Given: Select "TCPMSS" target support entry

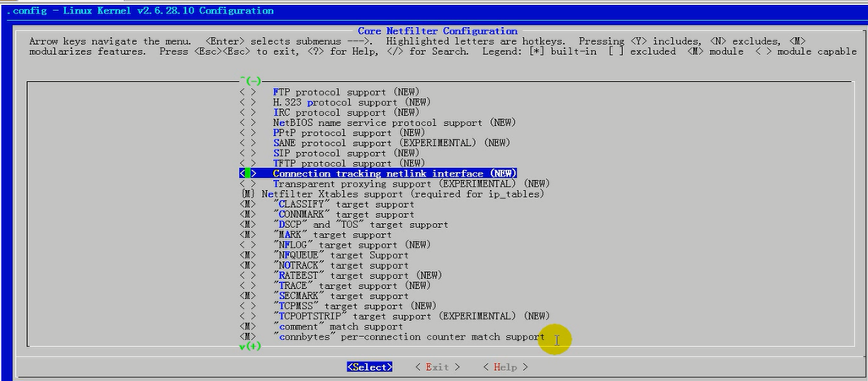Looking at the screenshot, I should pyautogui.click(x=355, y=306).
